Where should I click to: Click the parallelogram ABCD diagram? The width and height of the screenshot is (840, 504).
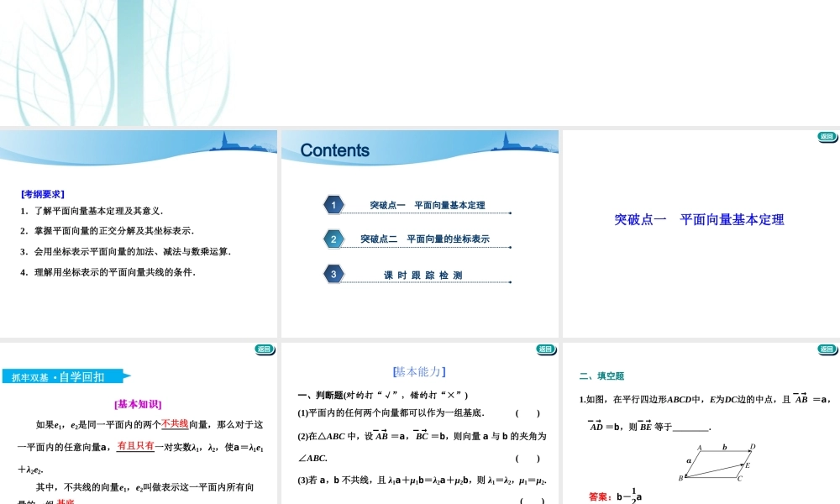coord(718,465)
